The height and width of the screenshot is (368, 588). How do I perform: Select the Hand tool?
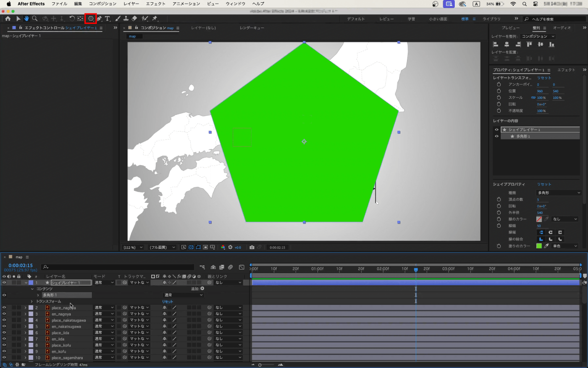point(27,19)
